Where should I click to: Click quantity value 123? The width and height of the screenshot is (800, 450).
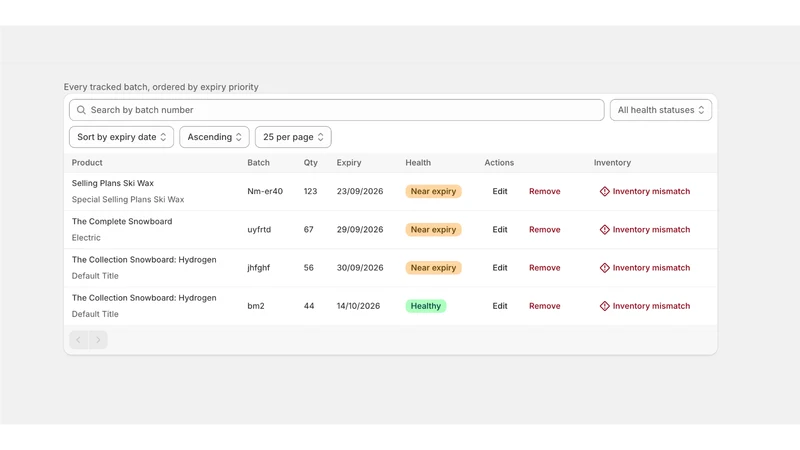tap(310, 191)
